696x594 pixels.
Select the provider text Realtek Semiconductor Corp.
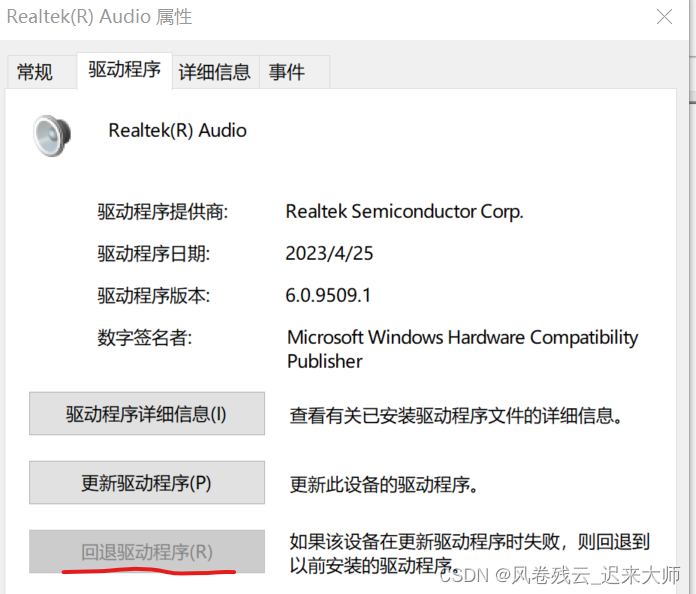[x=404, y=211]
